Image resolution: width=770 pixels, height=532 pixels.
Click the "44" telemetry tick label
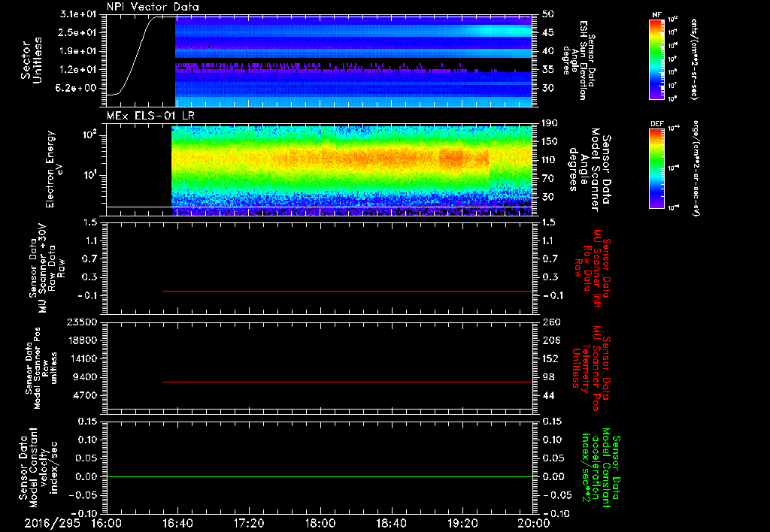tap(548, 395)
